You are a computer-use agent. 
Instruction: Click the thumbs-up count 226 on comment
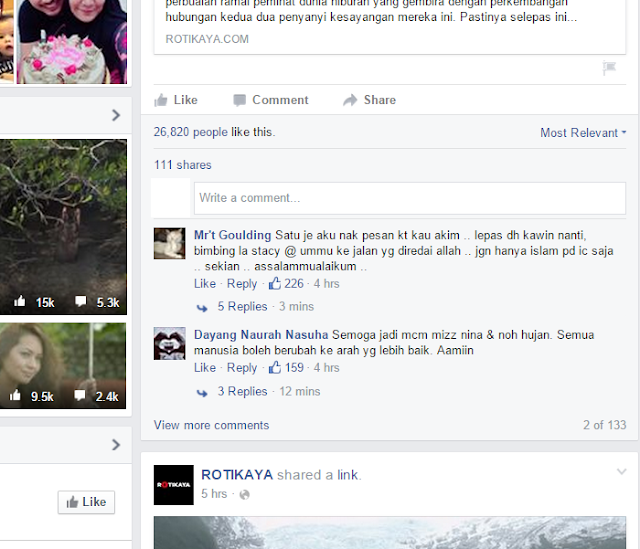tap(286, 284)
